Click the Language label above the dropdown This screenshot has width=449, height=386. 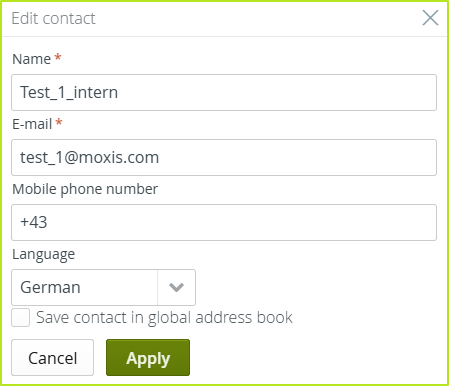coord(44,255)
